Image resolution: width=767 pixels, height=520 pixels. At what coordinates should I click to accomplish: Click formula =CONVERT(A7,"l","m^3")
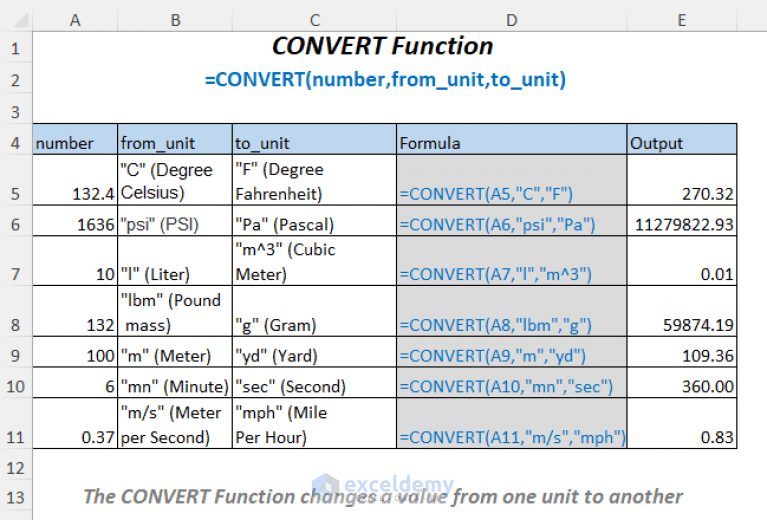coord(512,261)
